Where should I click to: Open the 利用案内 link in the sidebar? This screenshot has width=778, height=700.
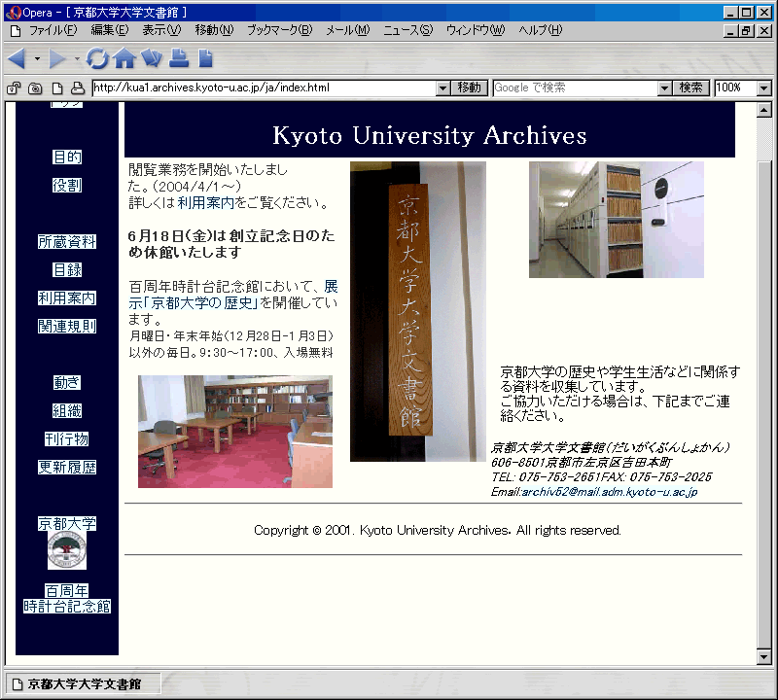click(67, 298)
